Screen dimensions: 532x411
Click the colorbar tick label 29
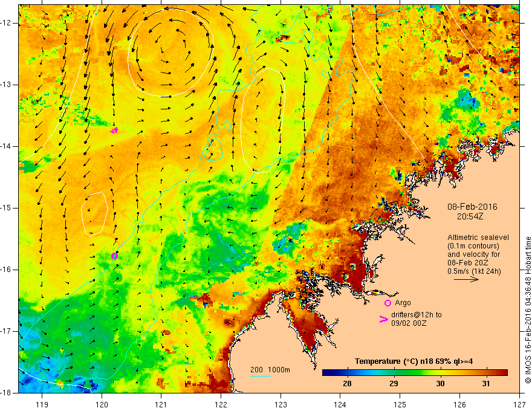[394, 384]
